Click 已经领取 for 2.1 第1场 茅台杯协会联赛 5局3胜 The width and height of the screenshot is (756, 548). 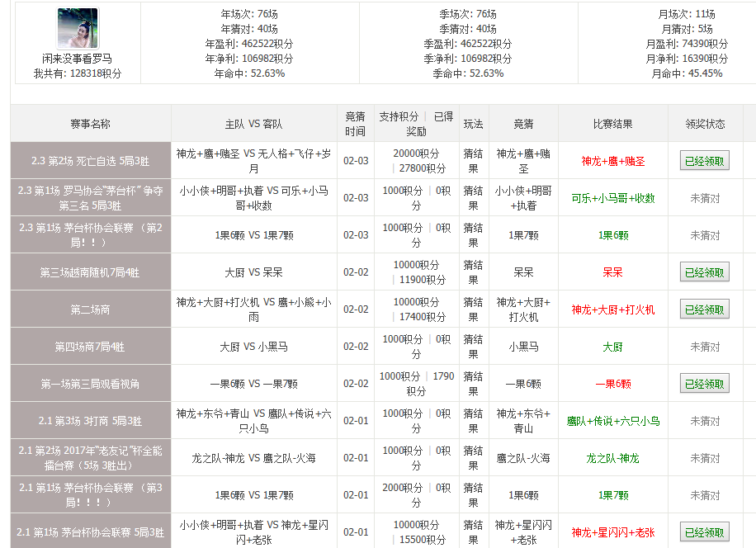click(704, 531)
